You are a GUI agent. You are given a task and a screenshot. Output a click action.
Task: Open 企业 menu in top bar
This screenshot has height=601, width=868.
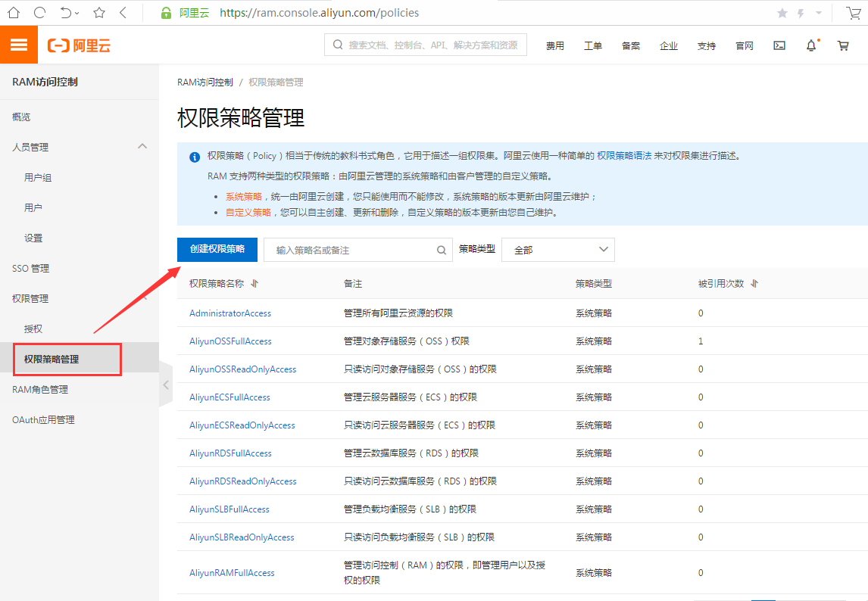coord(669,45)
